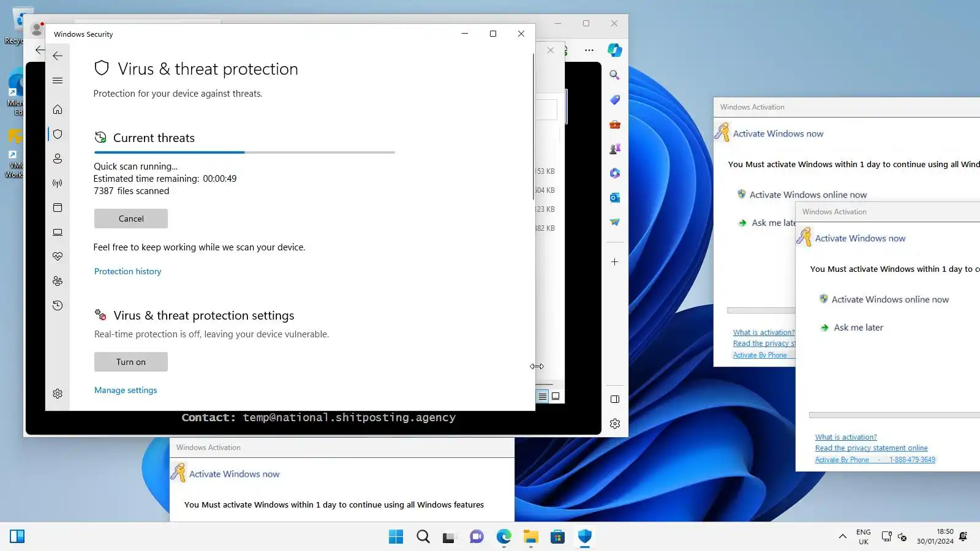980x551 pixels.
Task: Open the Widgets panel from the taskbar
Action: click(17, 537)
